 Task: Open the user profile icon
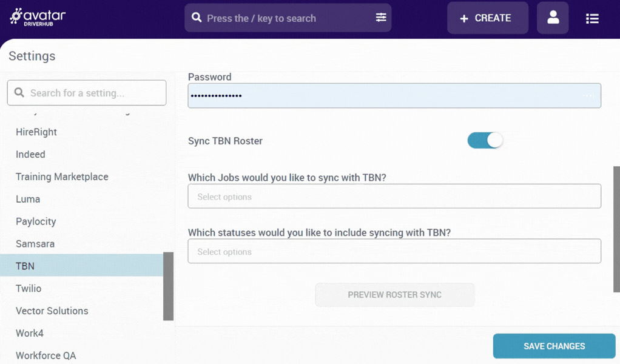553,18
